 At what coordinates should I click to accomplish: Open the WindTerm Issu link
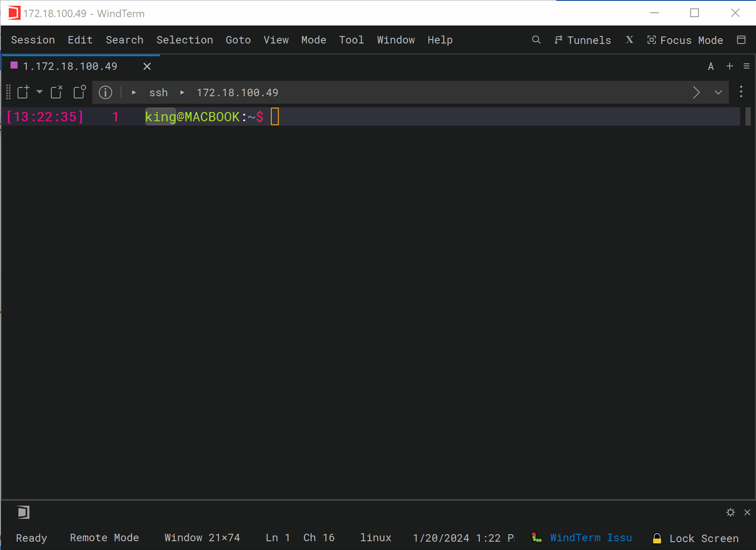591,537
